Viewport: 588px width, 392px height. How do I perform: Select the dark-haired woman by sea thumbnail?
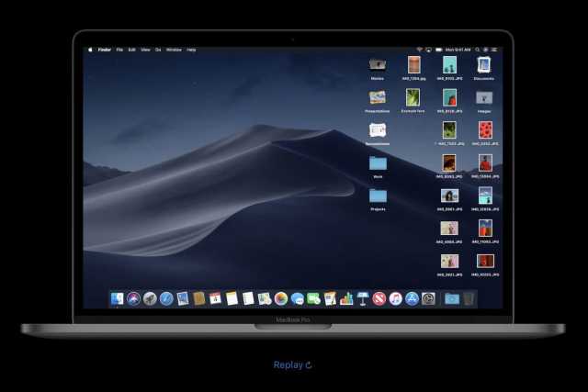(x=449, y=196)
